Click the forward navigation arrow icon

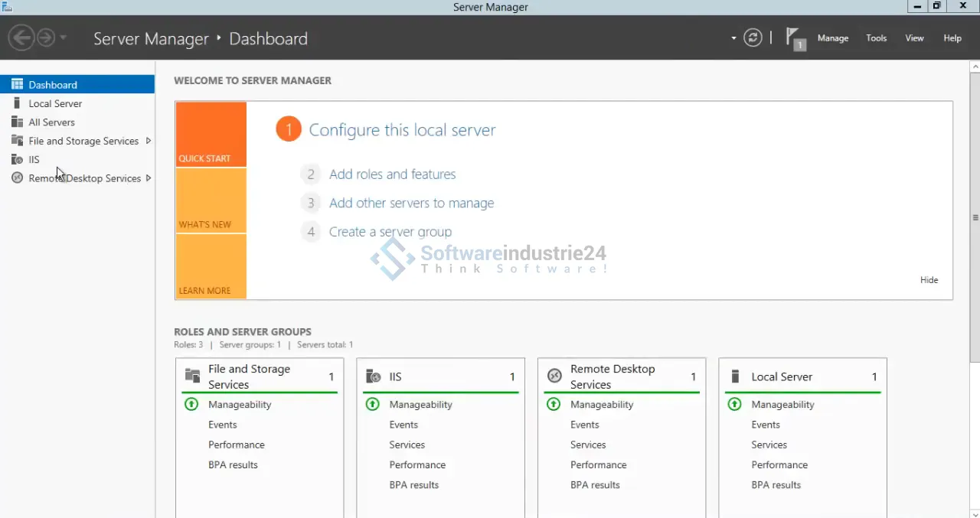46,37
